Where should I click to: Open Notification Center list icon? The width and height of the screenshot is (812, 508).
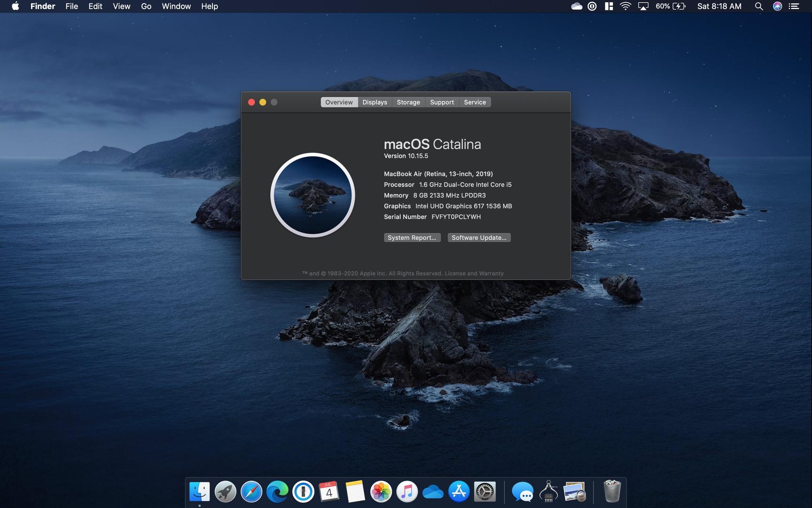(794, 6)
